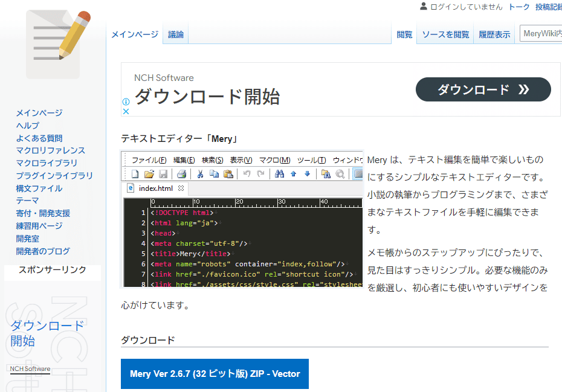Click the Open folder icon in screenshot
The width and height of the screenshot is (562, 392).
pyautogui.click(x=149, y=174)
